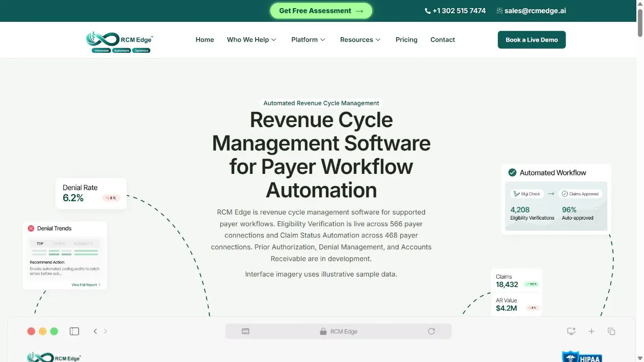The height and width of the screenshot is (362, 644).
Task: Click the reload icon in the mock address bar
Action: point(431,331)
